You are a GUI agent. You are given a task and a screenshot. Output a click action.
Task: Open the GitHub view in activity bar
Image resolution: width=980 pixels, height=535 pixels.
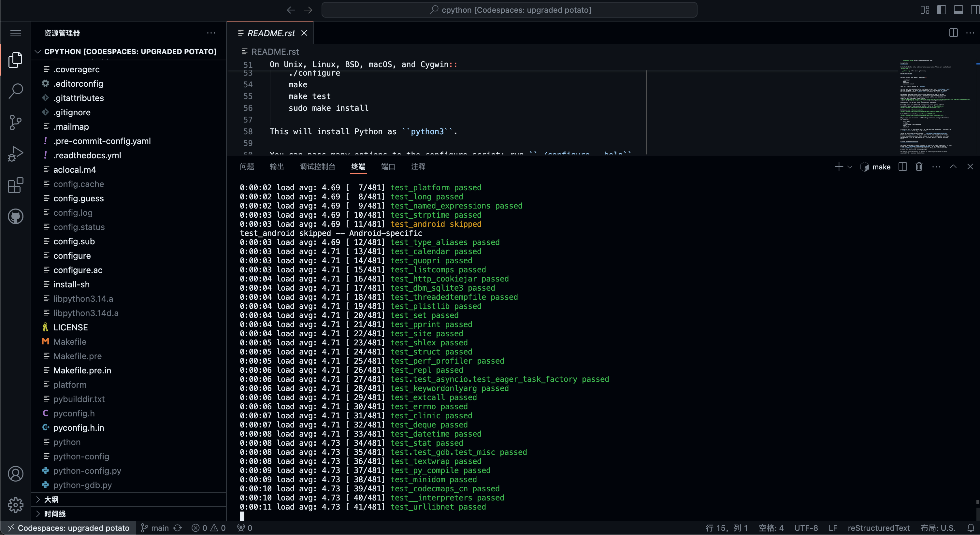(x=16, y=217)
